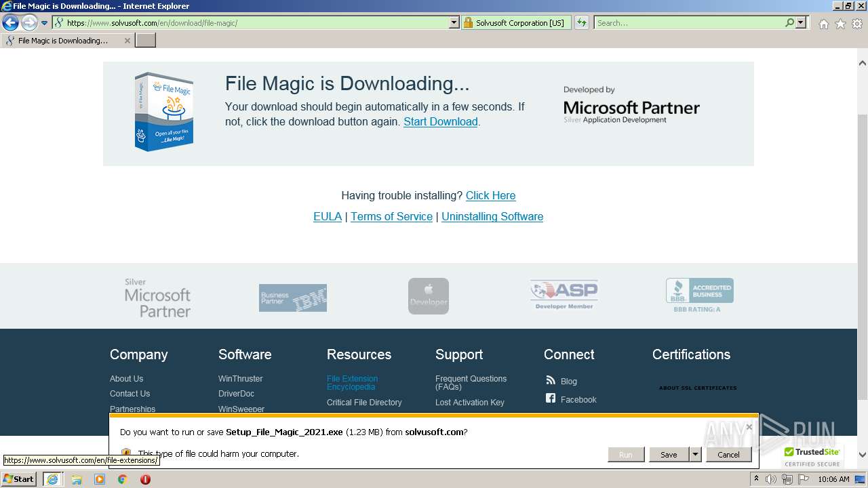Click the Blog RSS icon

point(551,381)
